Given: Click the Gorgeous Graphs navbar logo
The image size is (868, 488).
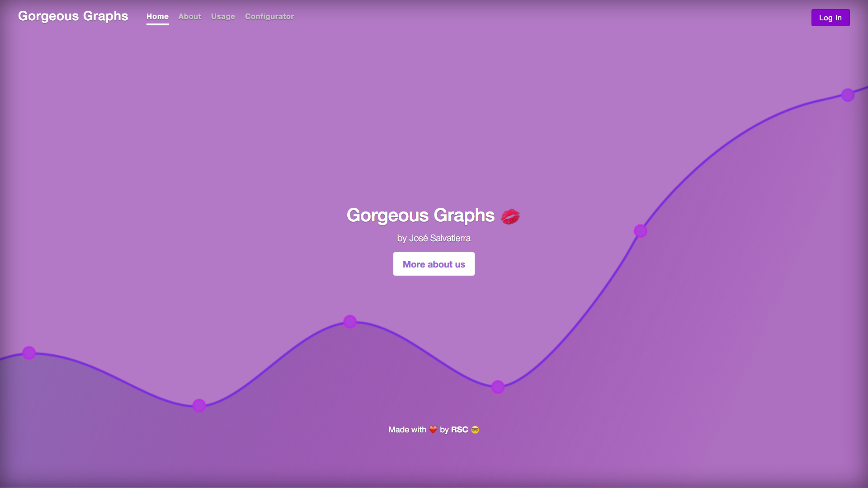Looking at the screenshot, I should (x=73, y=16).
